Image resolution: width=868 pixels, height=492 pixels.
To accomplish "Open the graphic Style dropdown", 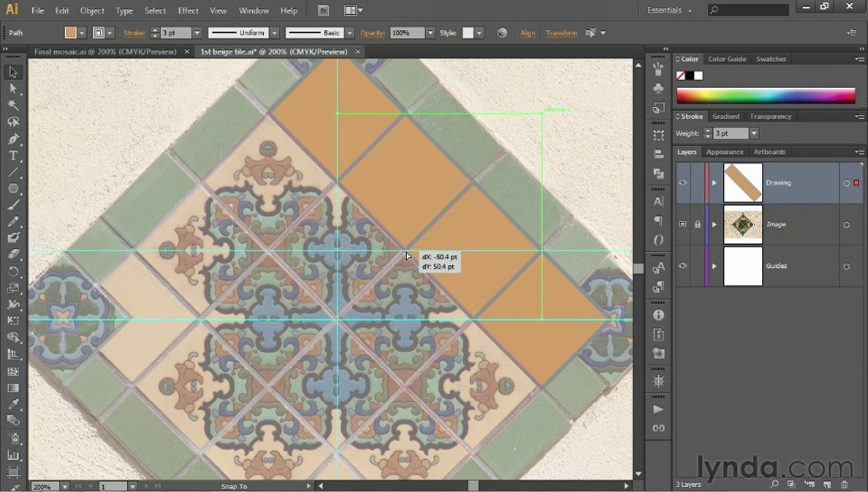I will click(x=479, y=33).
